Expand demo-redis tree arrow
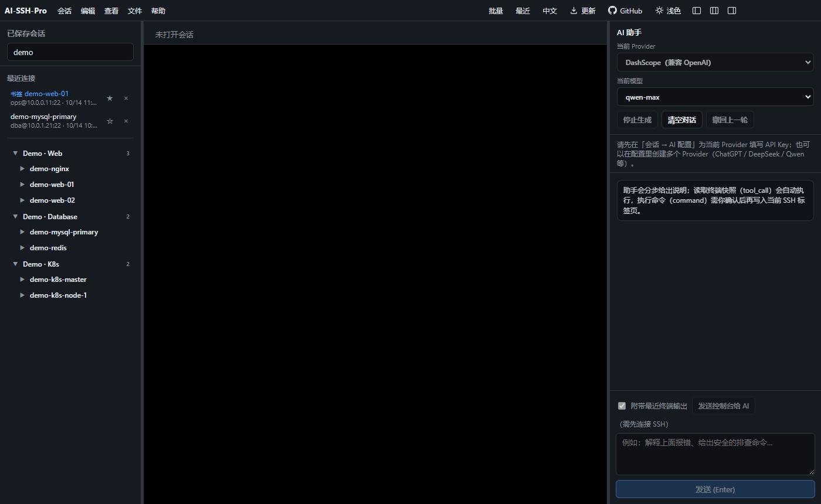The width and height of the screenshot is (821, 504). point(22,248)
